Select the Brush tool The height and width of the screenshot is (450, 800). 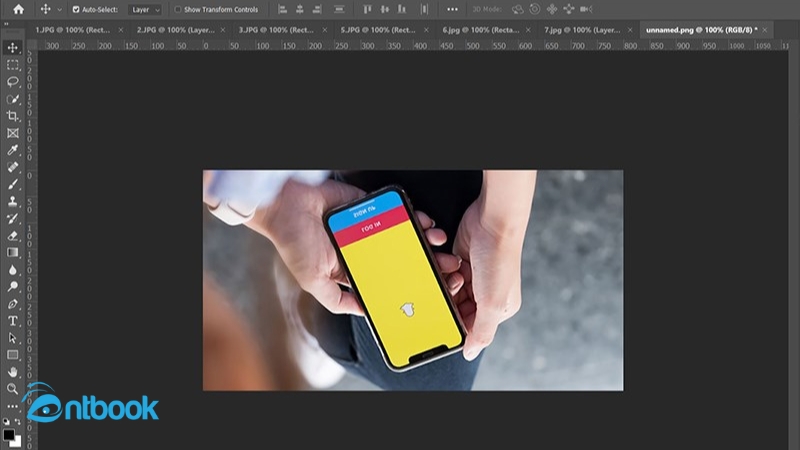coord(13,184)
